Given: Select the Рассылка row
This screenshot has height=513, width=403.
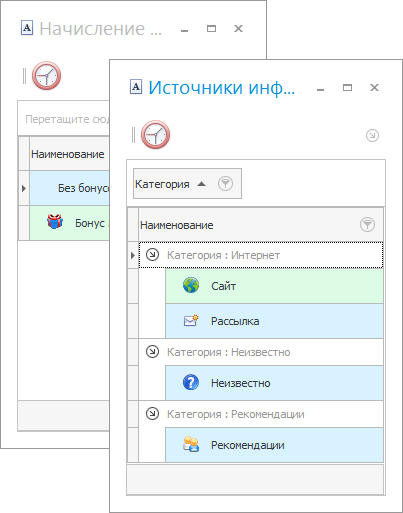Looking at the screenshot, I should [274, 321].
